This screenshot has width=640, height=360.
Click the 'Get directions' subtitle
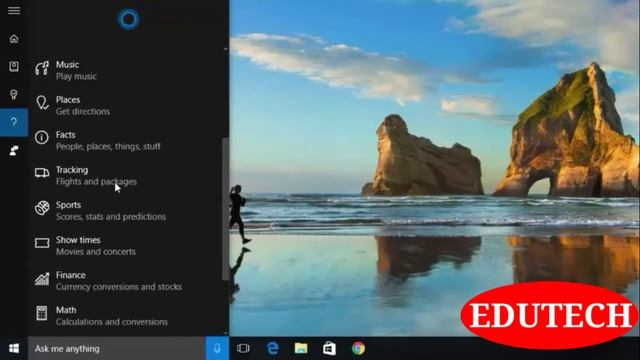[x=83, y=111]
